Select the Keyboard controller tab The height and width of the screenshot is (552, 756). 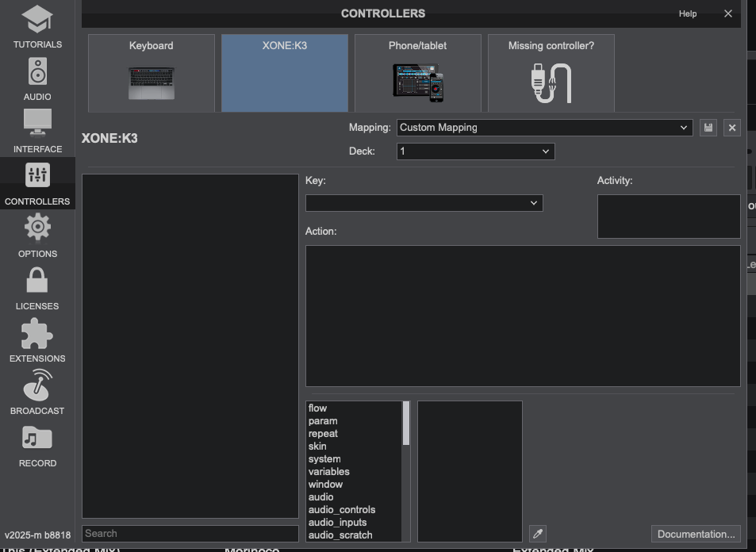(x=151, y=73)
